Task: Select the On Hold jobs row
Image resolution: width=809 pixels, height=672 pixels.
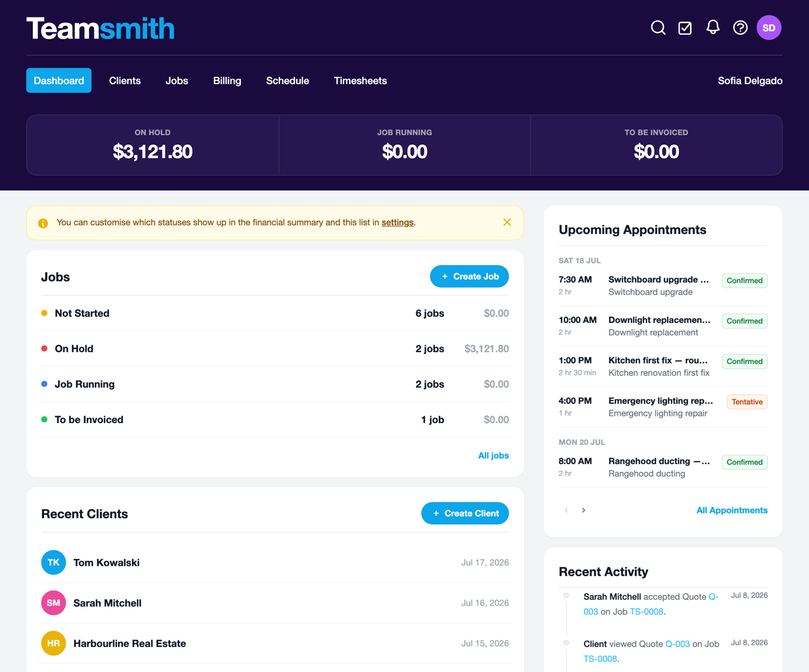Action: [x=275, y=348]
